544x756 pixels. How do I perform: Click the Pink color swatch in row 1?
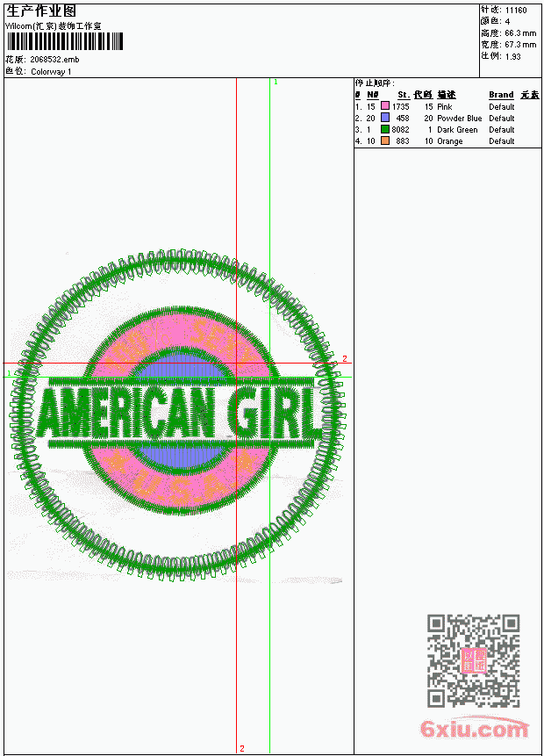point(385,106)
